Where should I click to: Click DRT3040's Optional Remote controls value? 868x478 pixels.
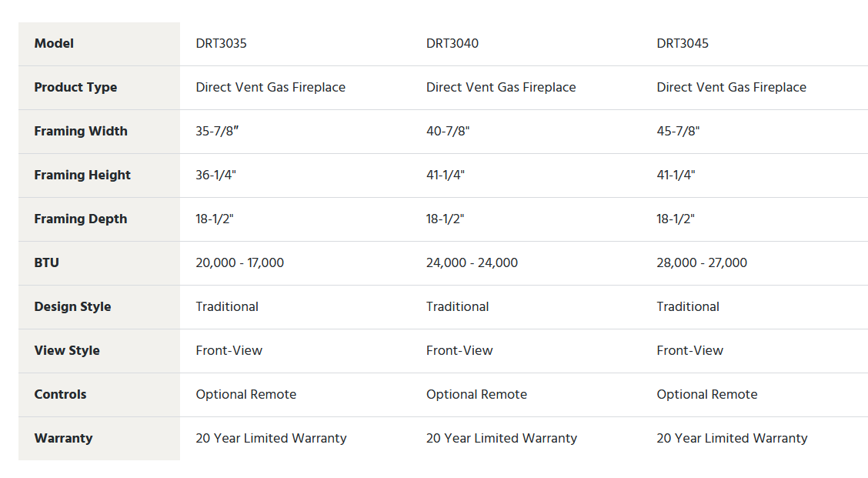coord(476,394)
